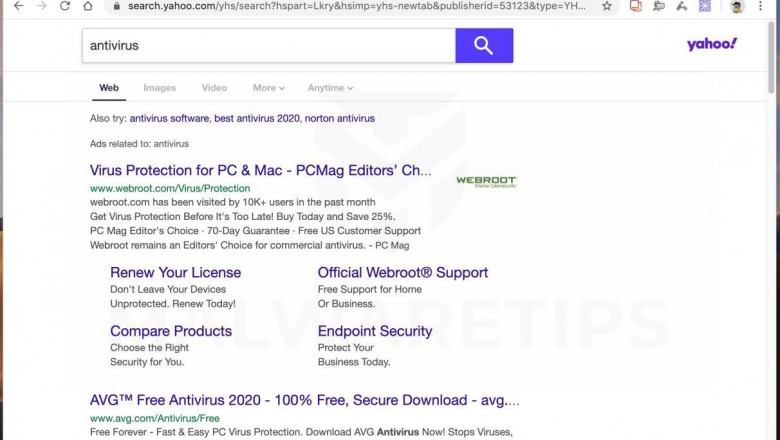Go to the browser home page icon
This screenshot has height=440, width=780.
[x=88, y=6]
